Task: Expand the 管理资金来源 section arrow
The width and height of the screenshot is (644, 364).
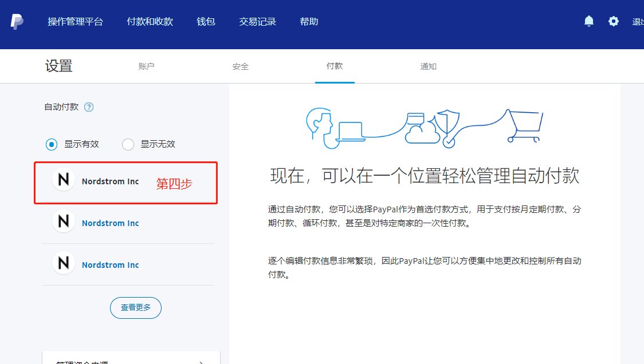Action: coord(202,362)
